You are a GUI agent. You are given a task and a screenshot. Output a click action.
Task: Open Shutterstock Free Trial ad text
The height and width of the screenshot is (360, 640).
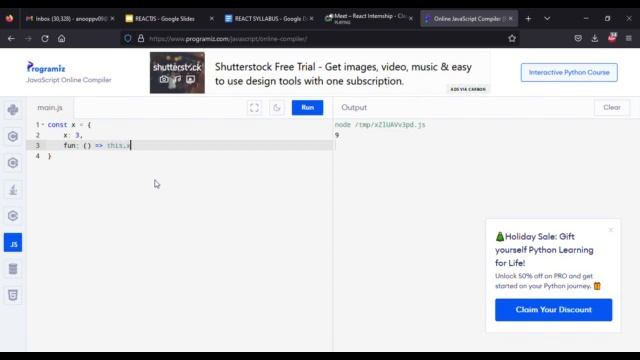coord(343,74)
